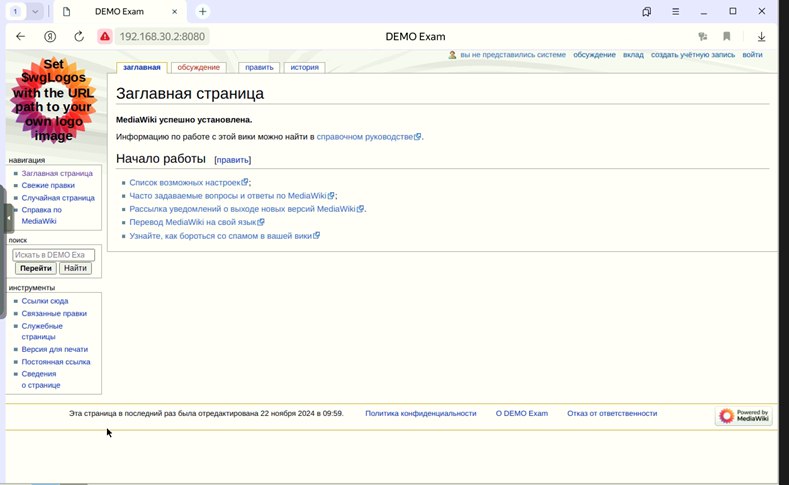Open the Yandex home icon

[x=50, y=36]
